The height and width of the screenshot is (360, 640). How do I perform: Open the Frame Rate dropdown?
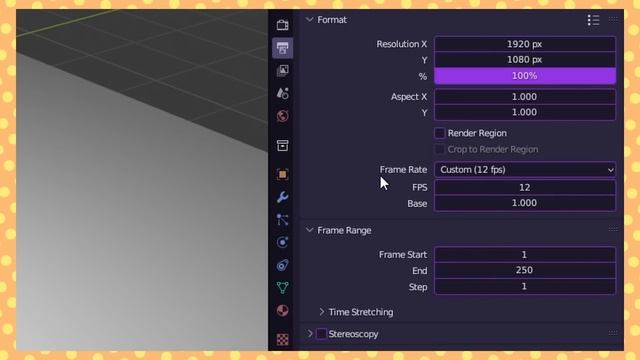[x=525, y=169]
